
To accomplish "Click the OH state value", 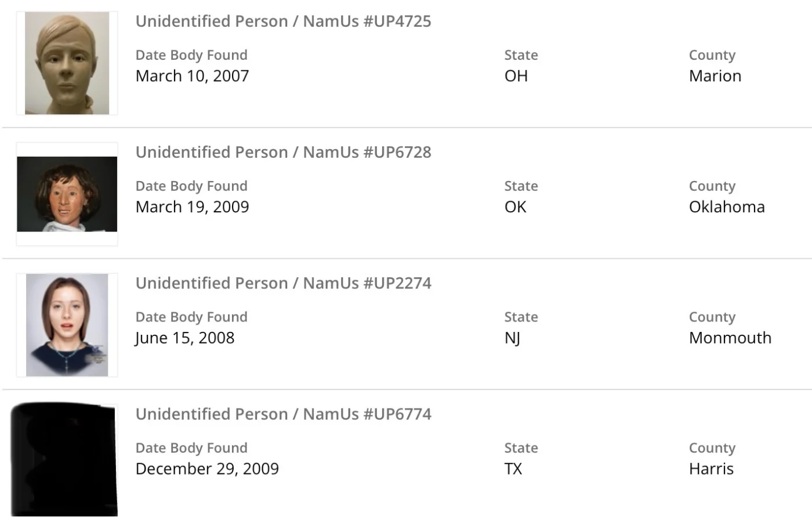I will 516,76.
